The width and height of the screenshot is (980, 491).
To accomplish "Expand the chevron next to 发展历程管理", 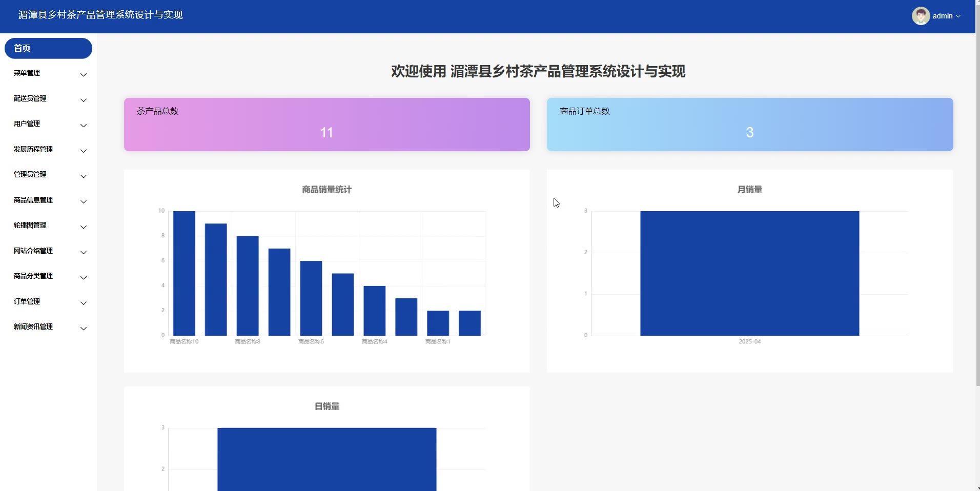I will 84,151.
